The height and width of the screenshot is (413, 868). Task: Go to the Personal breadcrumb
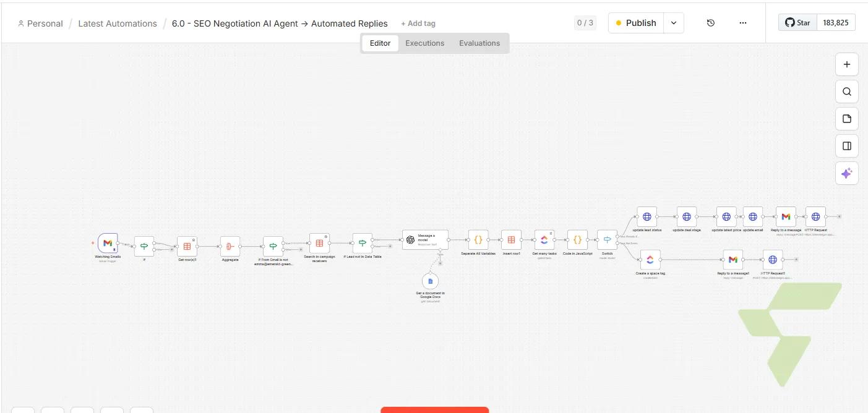click(40, 23)
